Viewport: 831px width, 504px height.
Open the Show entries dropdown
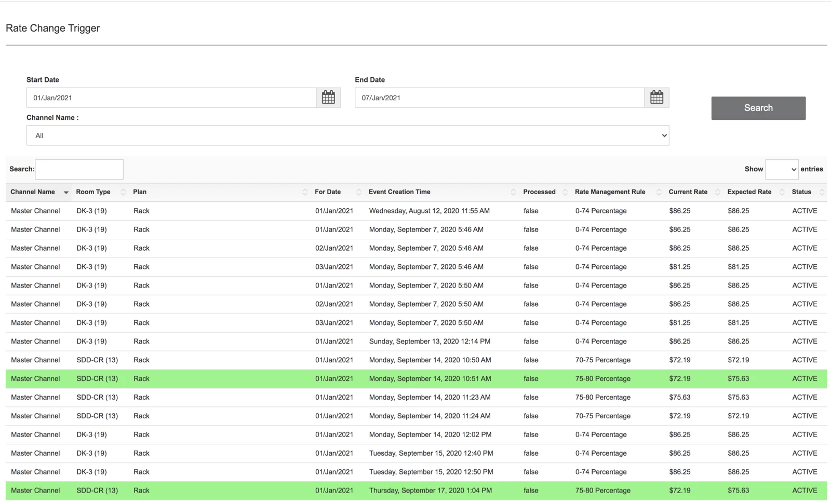782,169
